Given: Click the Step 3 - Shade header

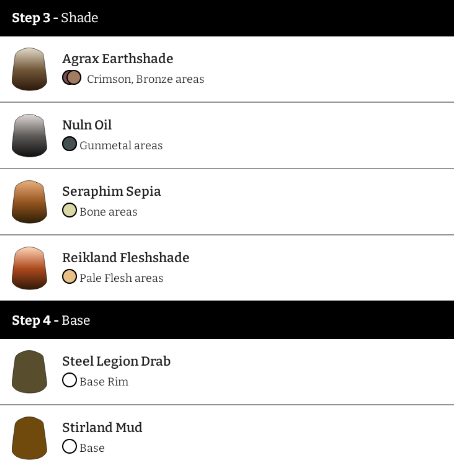Looking at the screenshot, I should click(227, 18).
